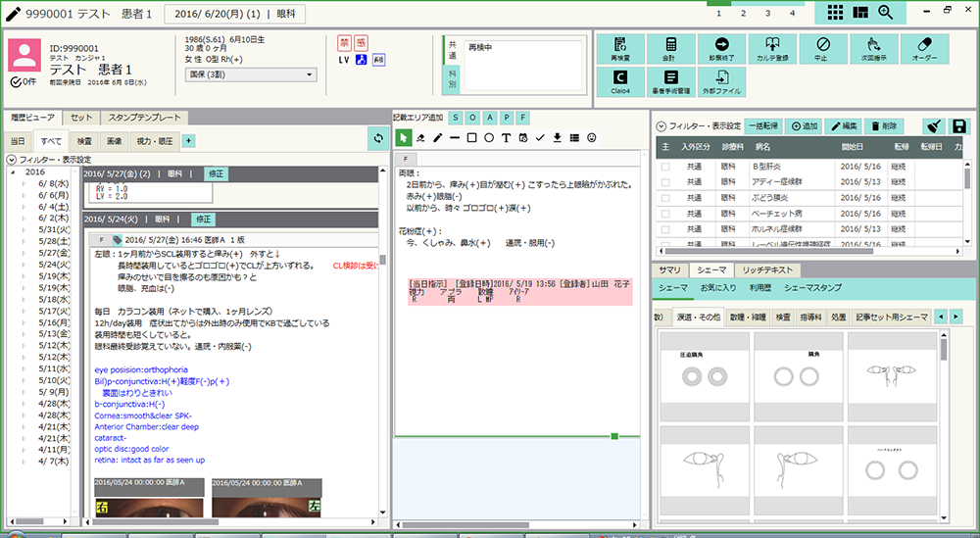Click the 再検中 shared memo field
Image resolution: width=980 pixels, height=538 pixels.
[523, 65]
